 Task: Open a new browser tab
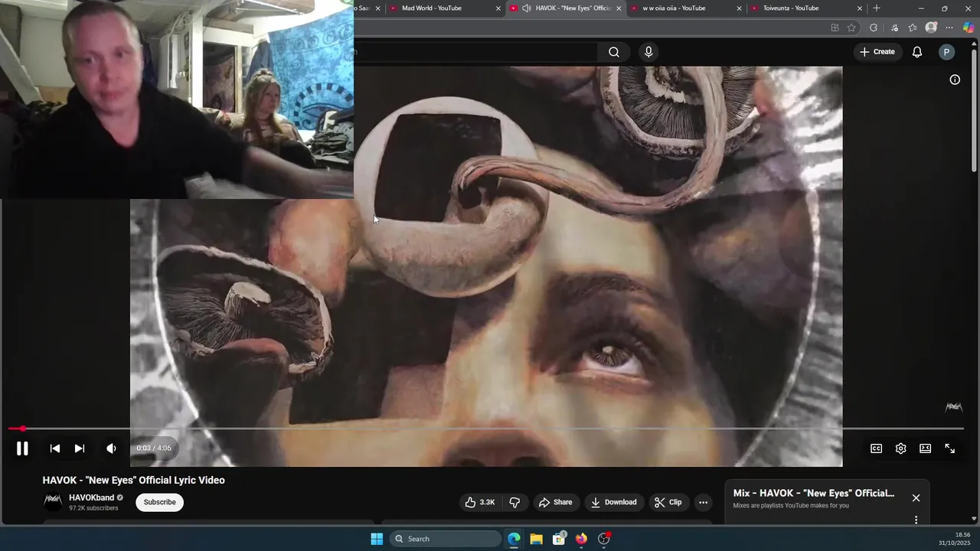click(877, 8)
